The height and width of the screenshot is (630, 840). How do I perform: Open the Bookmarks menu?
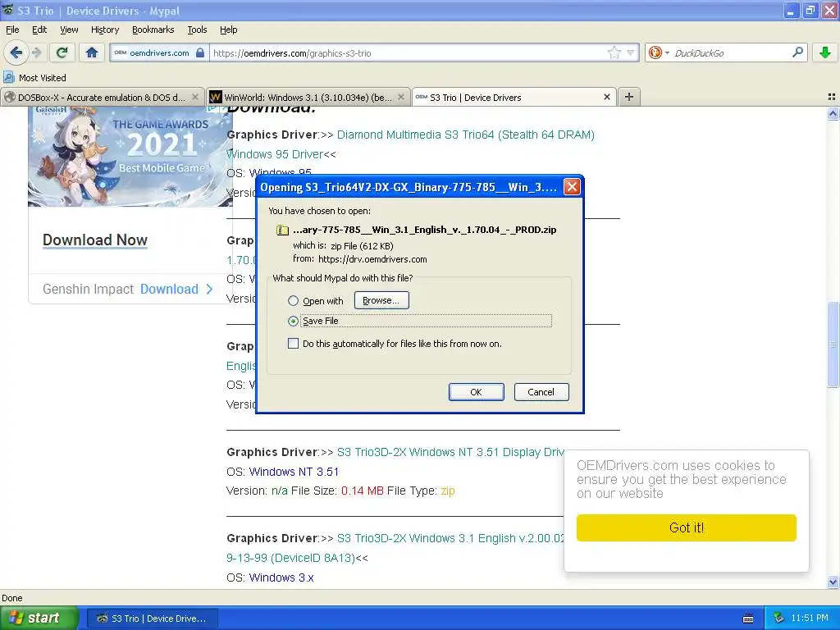pos(153,30)
